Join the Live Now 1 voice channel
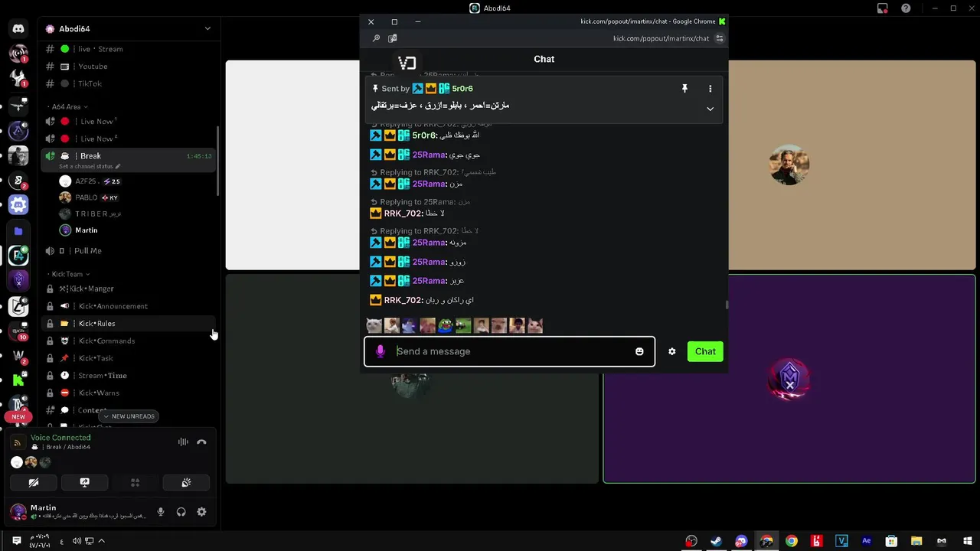 point(128,121)
